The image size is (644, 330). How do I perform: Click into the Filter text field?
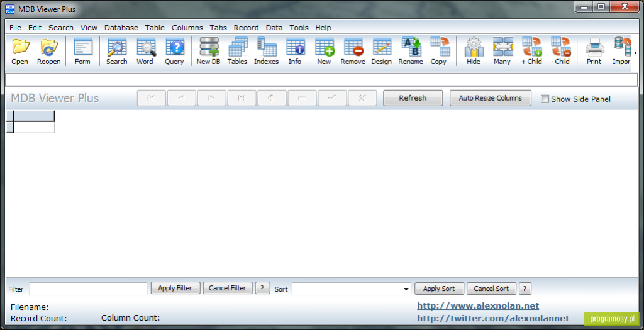click(88, 289)
